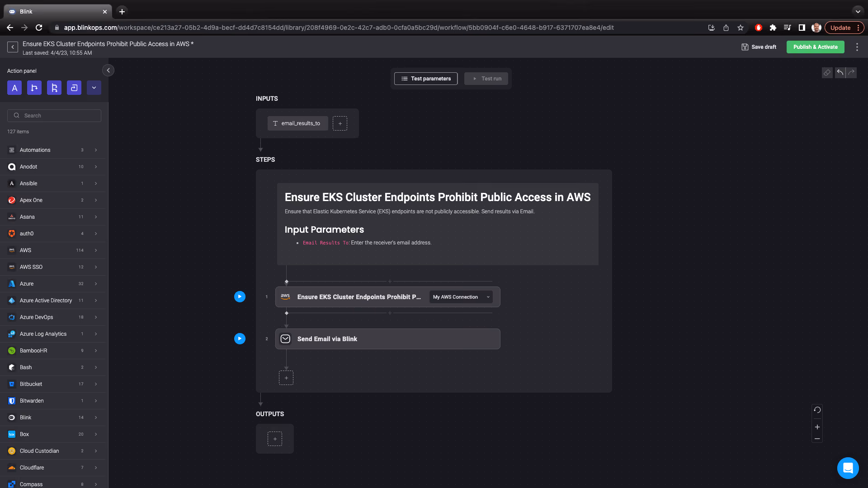Reload the browser page
This screenshot has height=488, width=868.
39,28
